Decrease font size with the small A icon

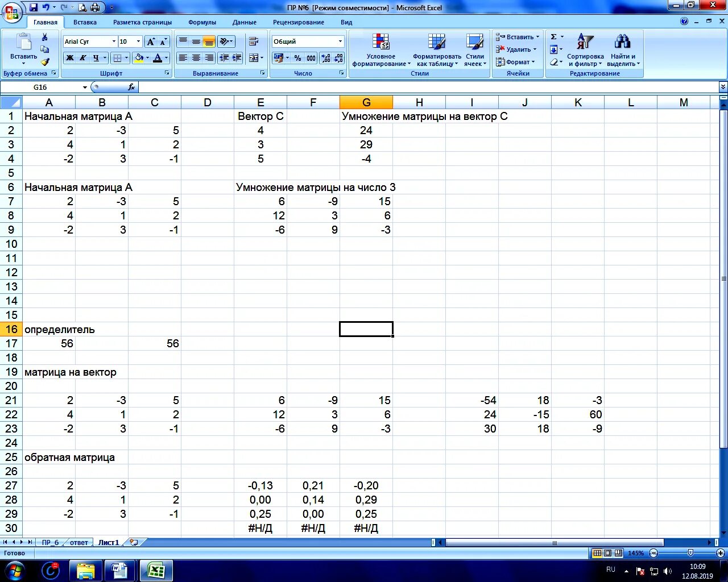163,41
